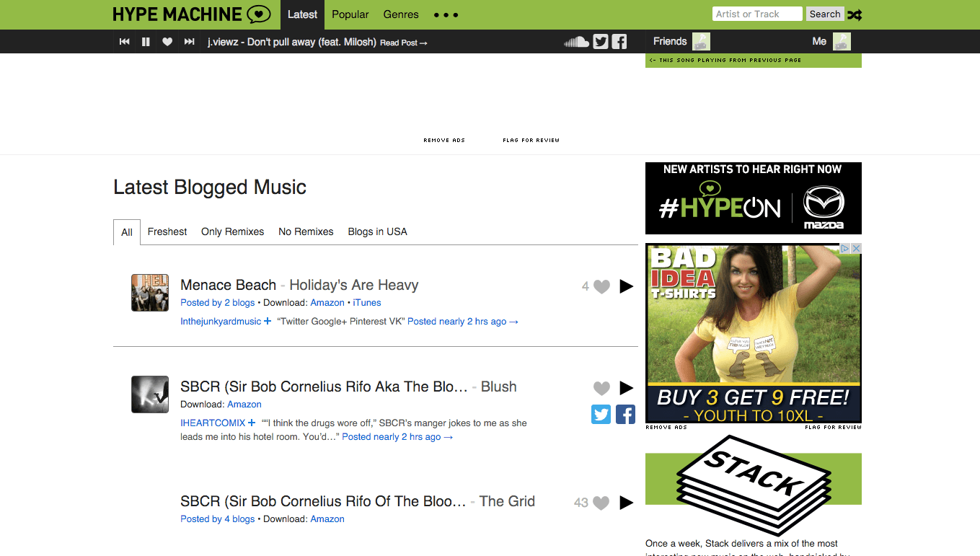Skip to the previous track

pos(124,42)
